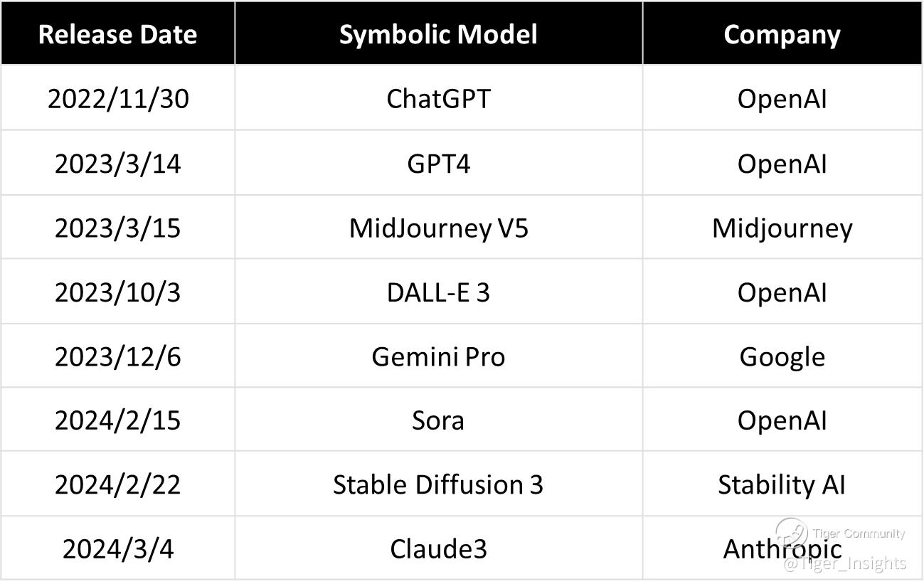The width and height of the screenshot is (924, 584).
Task: Click the 2022/11/30 release date cell
Action: click(118, 98)
